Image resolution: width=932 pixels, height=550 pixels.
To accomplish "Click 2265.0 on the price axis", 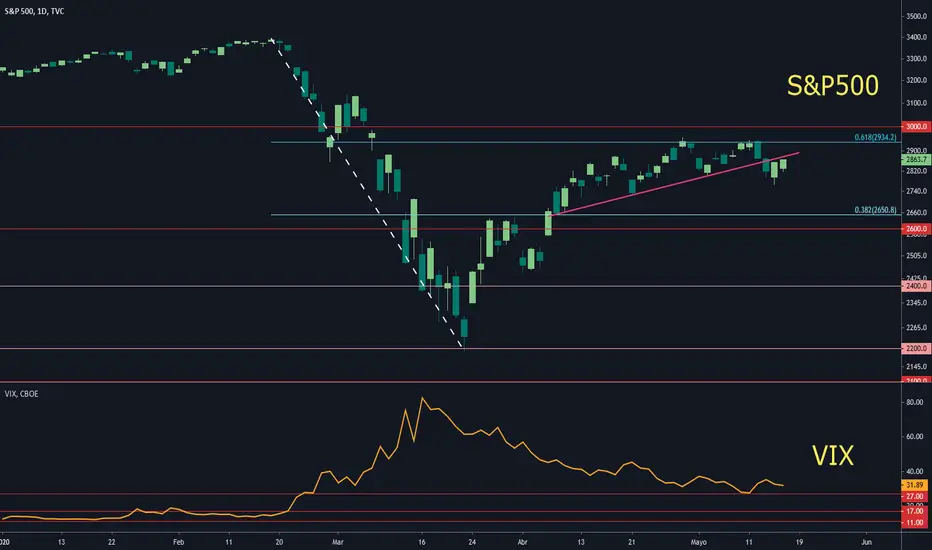I will click(x=917, y=328).
